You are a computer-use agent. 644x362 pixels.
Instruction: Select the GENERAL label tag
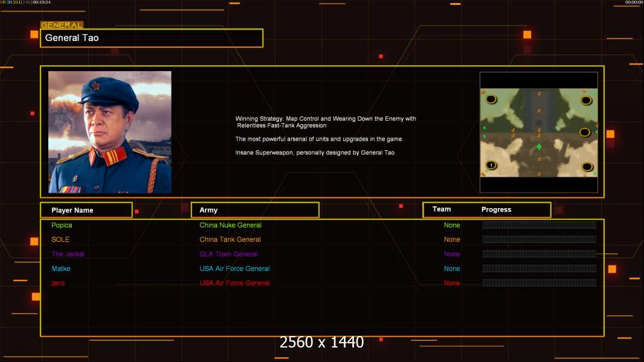click(62, 25)
